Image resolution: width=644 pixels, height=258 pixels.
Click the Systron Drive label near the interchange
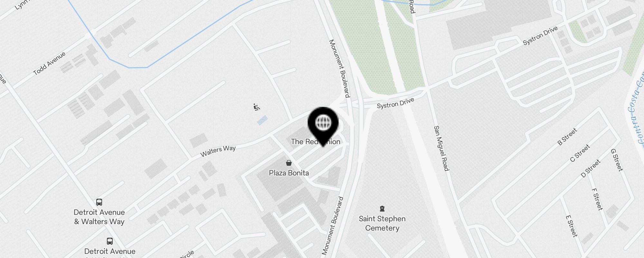(395, 104)
